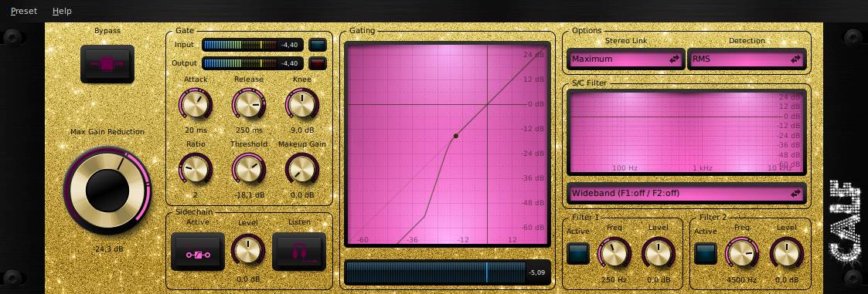This screenshot has width=868, height=294.
Task: Toggle the Sidechain Active button
Action: (x=198, y=252)
